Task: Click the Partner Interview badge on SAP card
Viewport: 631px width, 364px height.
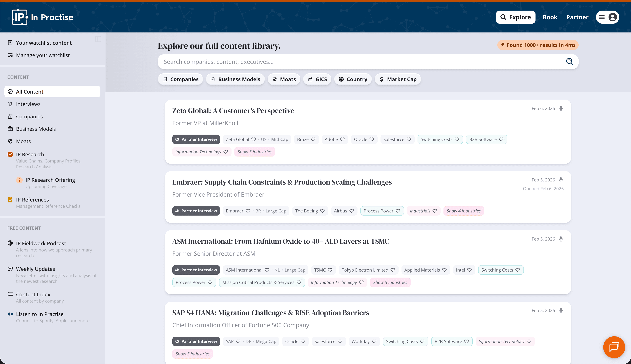Action: tap(196, 341)
